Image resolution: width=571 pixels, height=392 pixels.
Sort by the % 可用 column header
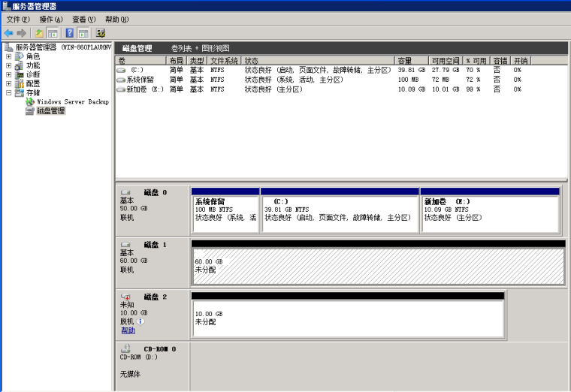tap(476, 61)
